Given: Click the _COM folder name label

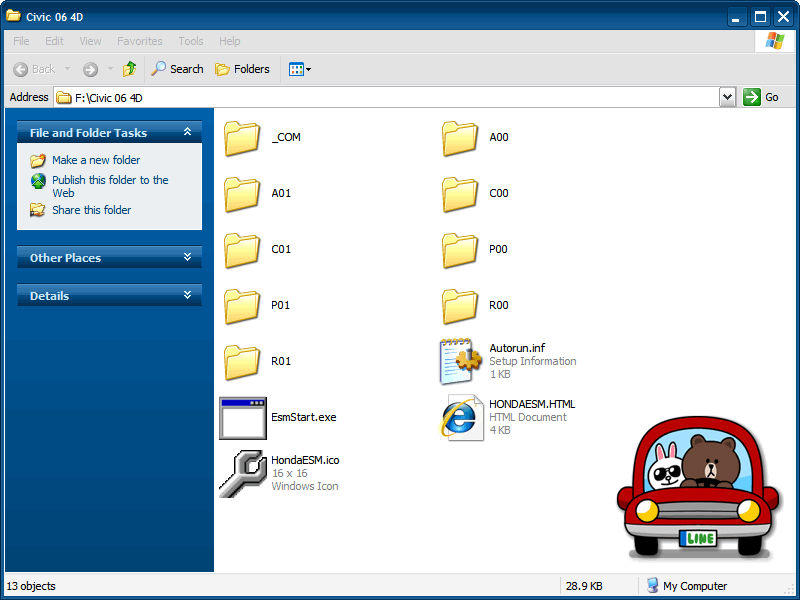Looking at the screenshot, I should [x=286, y=137].
